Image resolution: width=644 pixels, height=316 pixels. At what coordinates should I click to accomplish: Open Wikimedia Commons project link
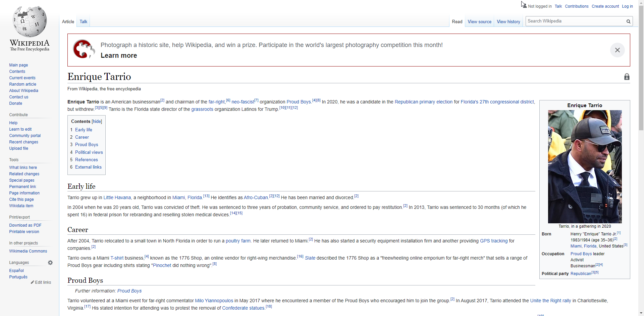tap(28, 251)
